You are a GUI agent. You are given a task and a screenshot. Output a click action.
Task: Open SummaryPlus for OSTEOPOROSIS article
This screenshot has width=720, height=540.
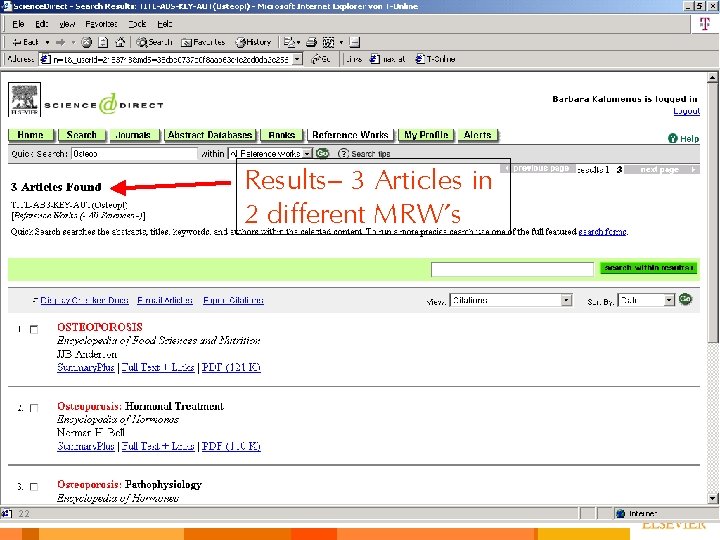coord(85,367)
